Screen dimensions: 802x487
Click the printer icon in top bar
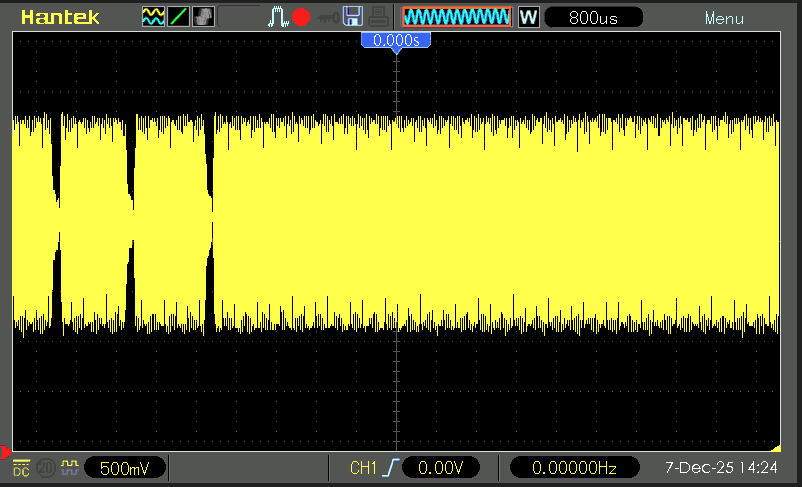click(x=378, y=17)
